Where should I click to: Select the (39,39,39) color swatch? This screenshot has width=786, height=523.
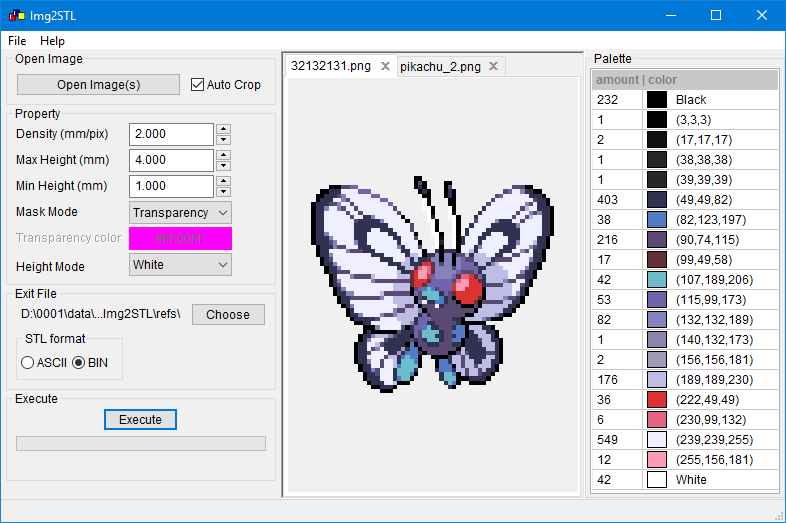[x=657, y=180]
